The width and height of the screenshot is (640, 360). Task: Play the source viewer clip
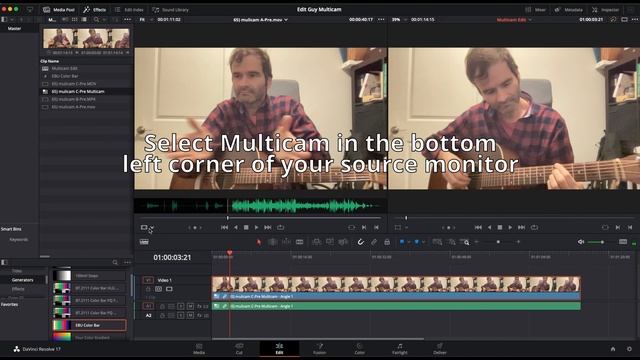[x=256, y=227]
